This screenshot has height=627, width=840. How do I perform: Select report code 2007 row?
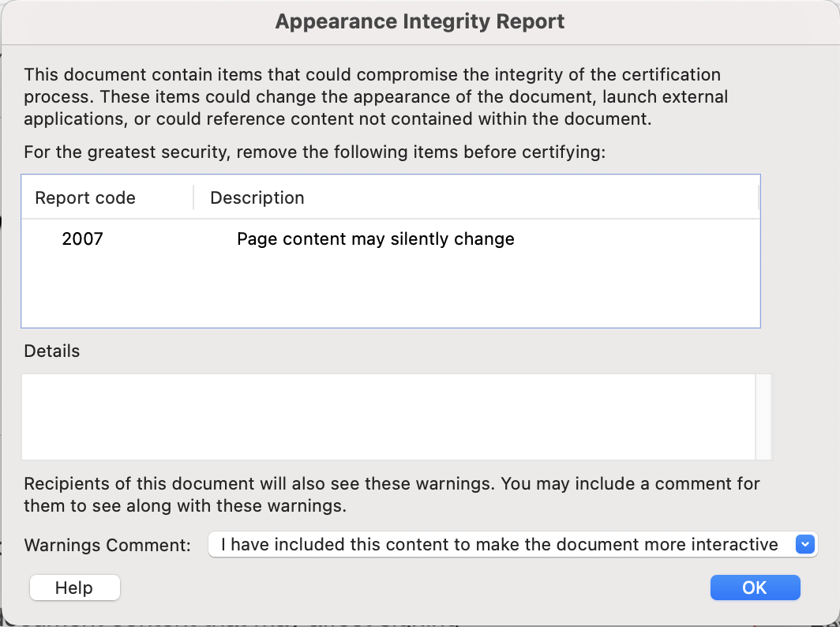click(316, 238)
